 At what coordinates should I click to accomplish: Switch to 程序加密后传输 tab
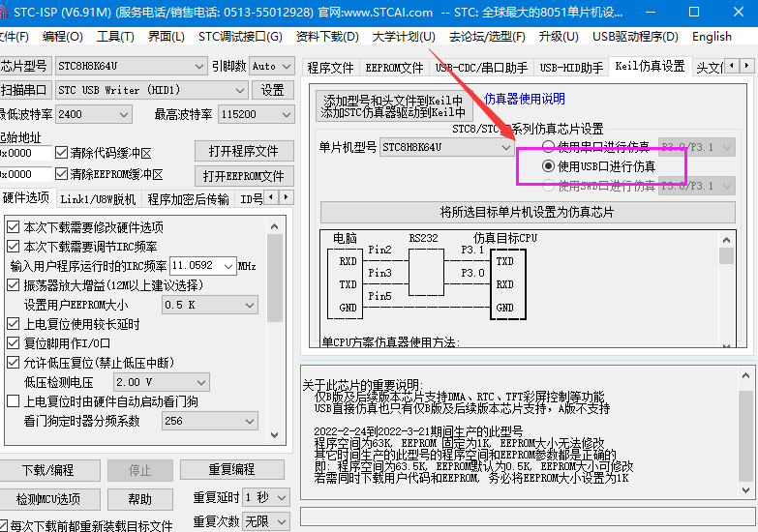189,199
